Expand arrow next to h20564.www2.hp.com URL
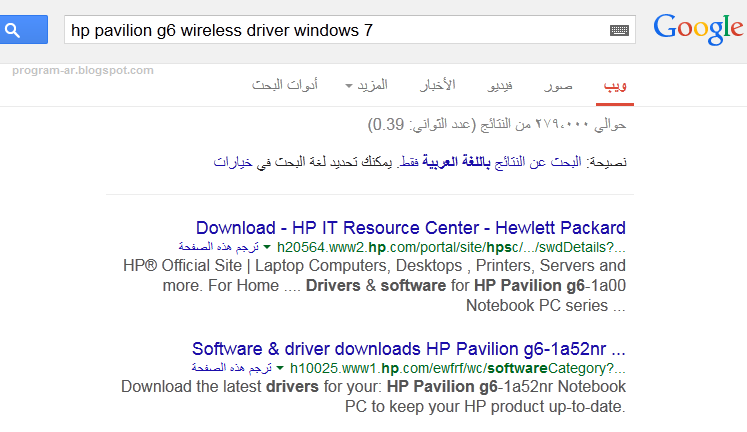 click(267, 247)
